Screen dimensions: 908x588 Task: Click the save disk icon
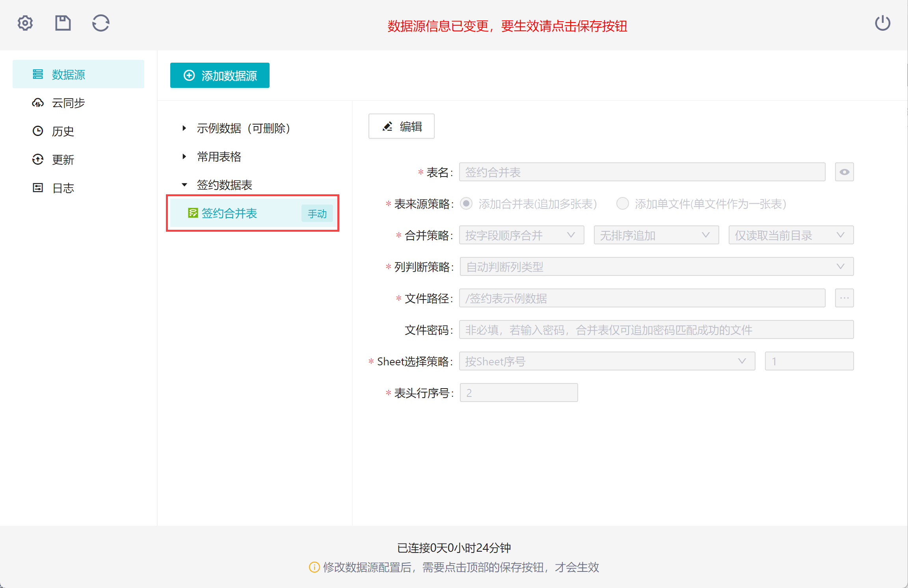click(63, 23)
